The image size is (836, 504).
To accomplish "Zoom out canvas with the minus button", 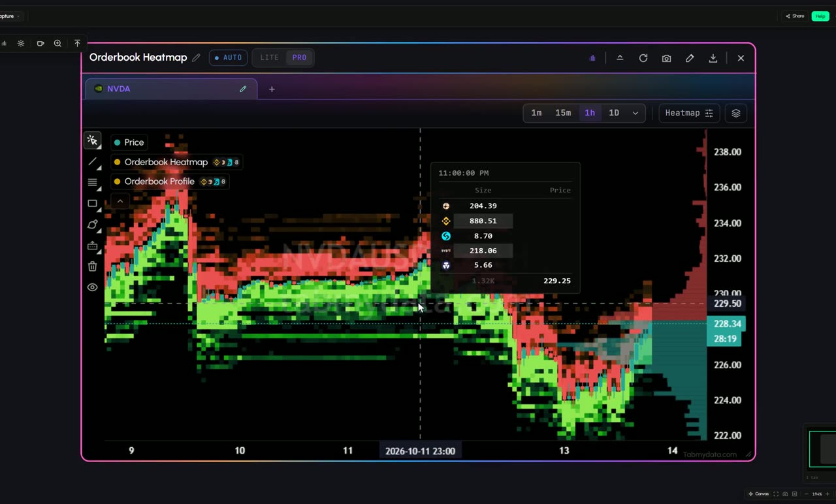I will (x=807, y=494).
